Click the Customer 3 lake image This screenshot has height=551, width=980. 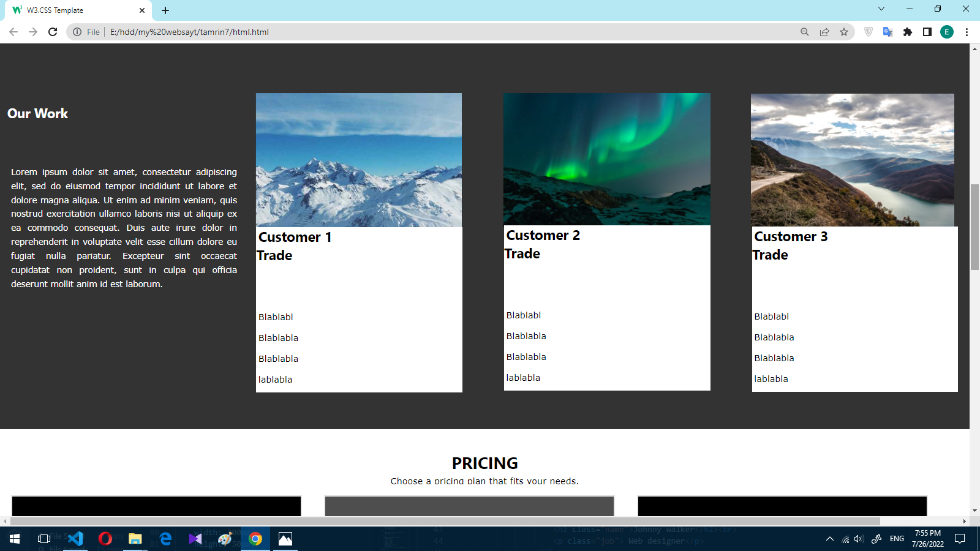coord(853,160)
